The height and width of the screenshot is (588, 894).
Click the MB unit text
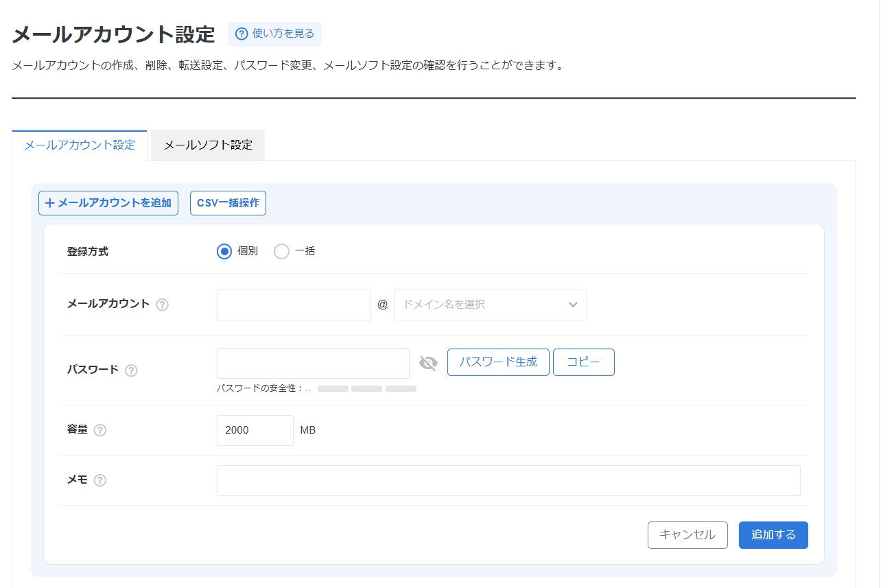coord(308,430)
